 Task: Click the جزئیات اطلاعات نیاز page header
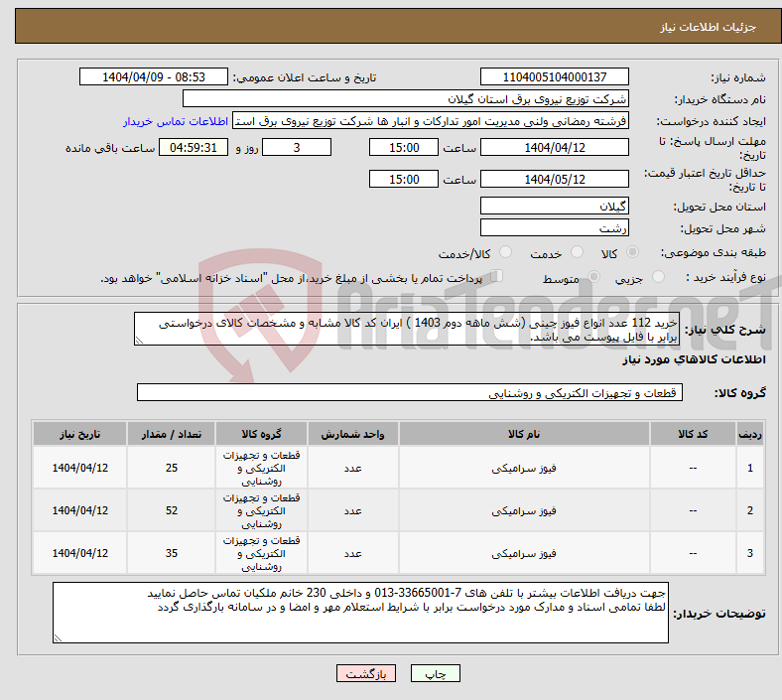point(708,27)
